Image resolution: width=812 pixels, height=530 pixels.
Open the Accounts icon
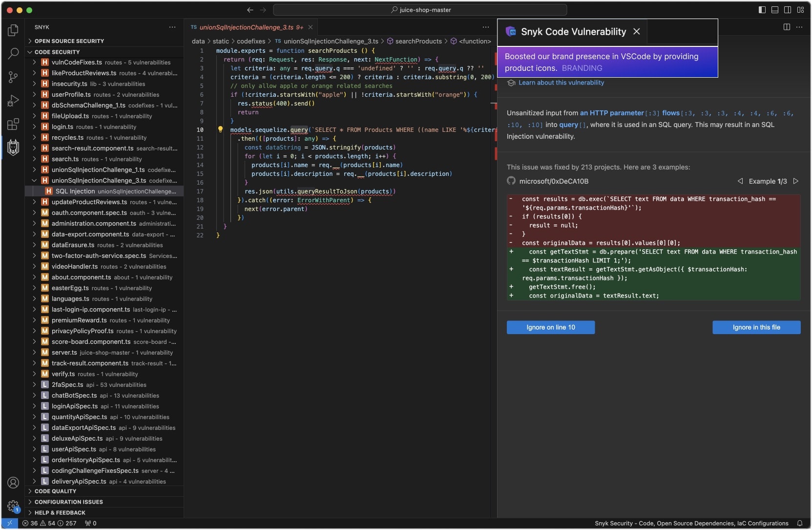(x=13, y=483)
